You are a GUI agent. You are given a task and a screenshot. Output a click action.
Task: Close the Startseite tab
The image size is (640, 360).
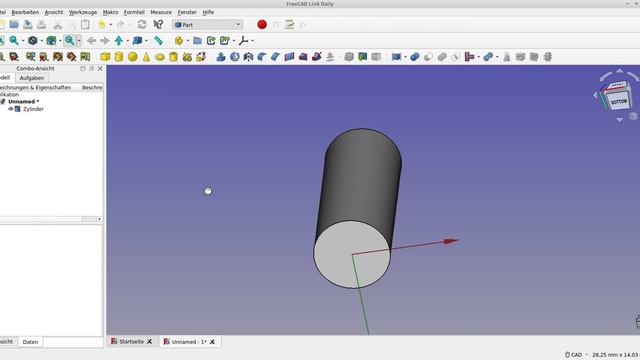click(x=149, y=342)
